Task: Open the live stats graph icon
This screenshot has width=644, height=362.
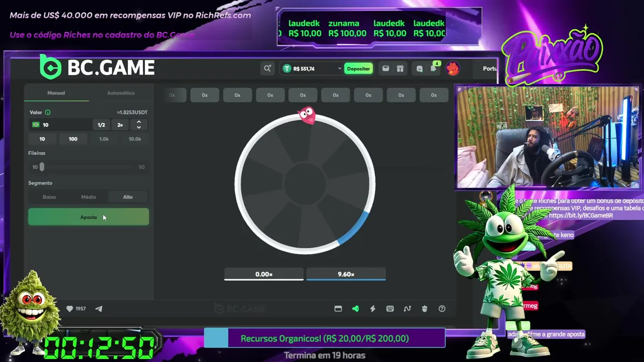Action: click(x=408, y=309)
